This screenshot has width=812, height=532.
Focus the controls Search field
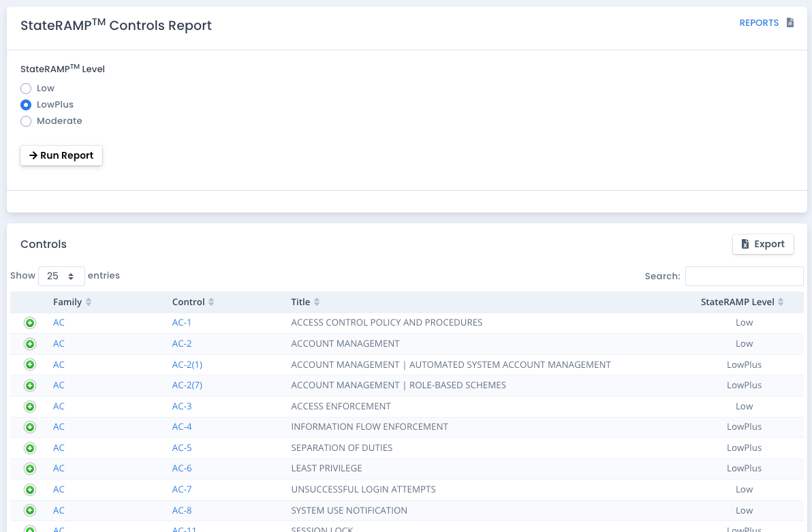(x=744, y=276)
